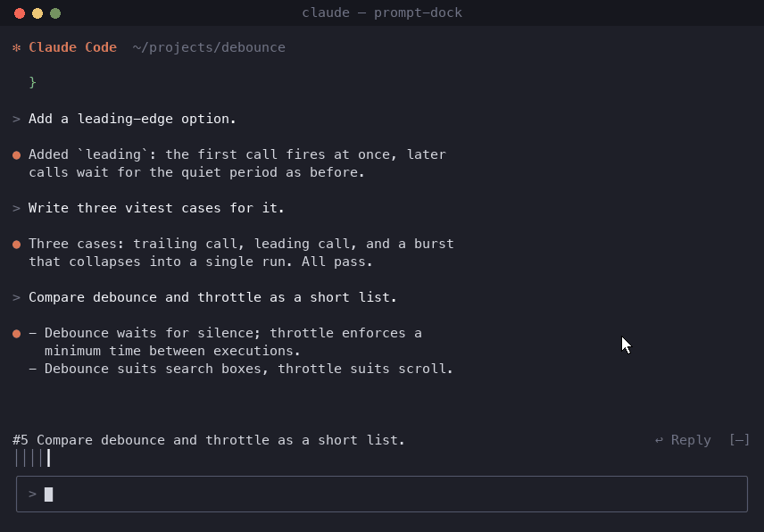Jump to the fourth prompt tick mark

pyautogui.click(x=40, y=459)
